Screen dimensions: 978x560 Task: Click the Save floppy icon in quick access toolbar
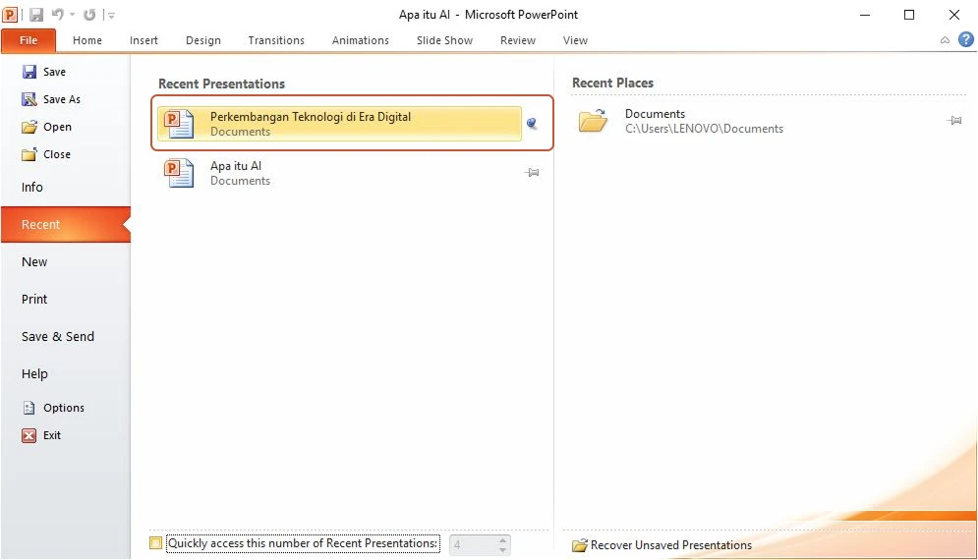[36, 15]
